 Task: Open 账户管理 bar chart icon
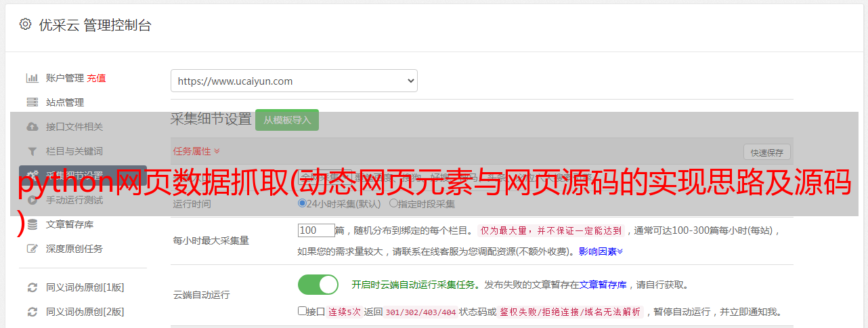click(x=32, y=78)
